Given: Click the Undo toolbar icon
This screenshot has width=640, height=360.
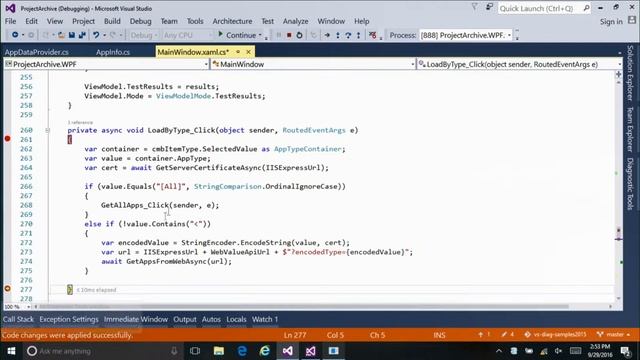Looking at the screenshot, I should [x=96, y=35].
